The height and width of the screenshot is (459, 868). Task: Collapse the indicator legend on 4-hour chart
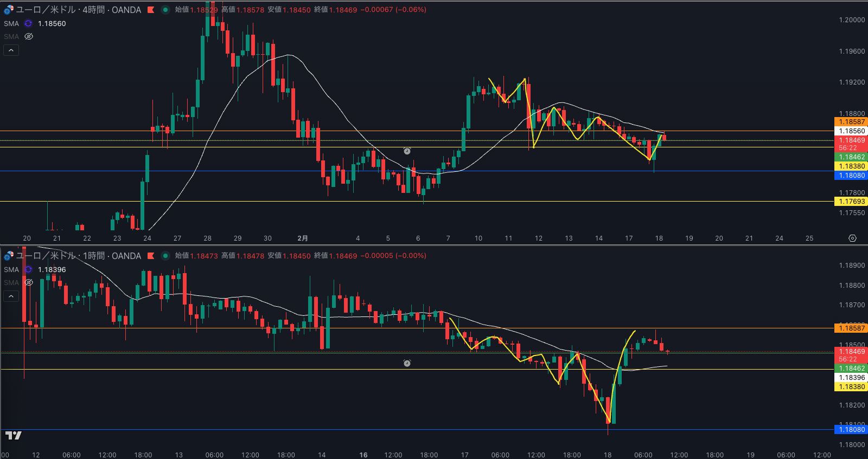coord(11,50)
